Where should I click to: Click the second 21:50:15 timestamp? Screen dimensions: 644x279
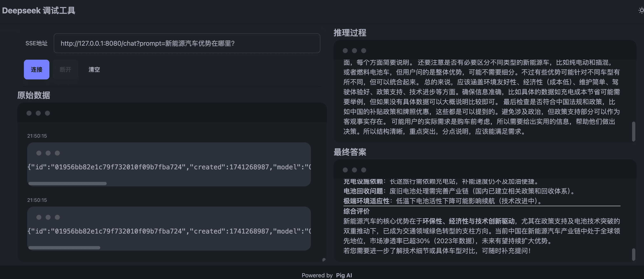tap(37, 200)
